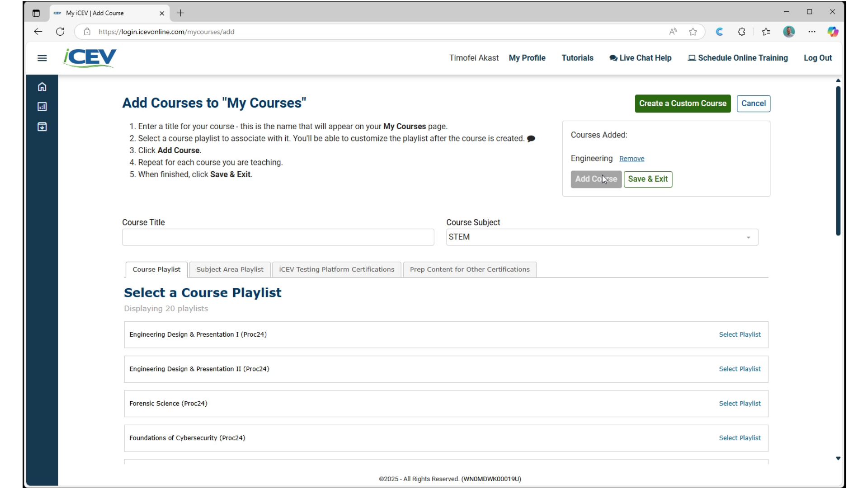Click the page vertical scrollbar thumb

(x=838, y=160)
